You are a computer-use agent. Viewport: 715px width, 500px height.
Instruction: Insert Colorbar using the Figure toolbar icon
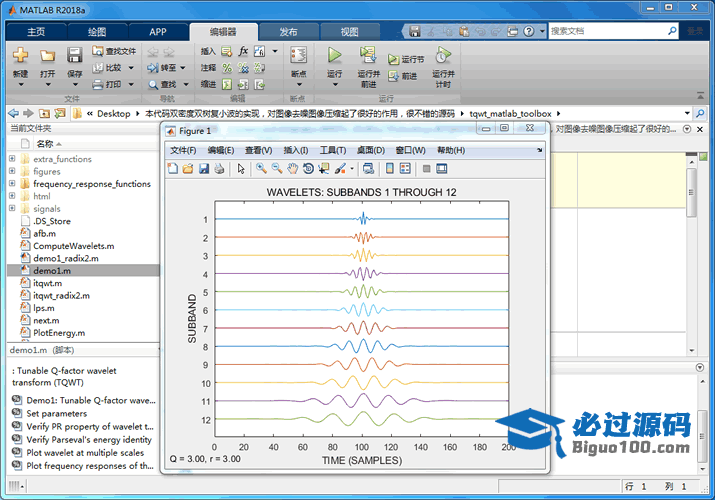pos(390,169)
